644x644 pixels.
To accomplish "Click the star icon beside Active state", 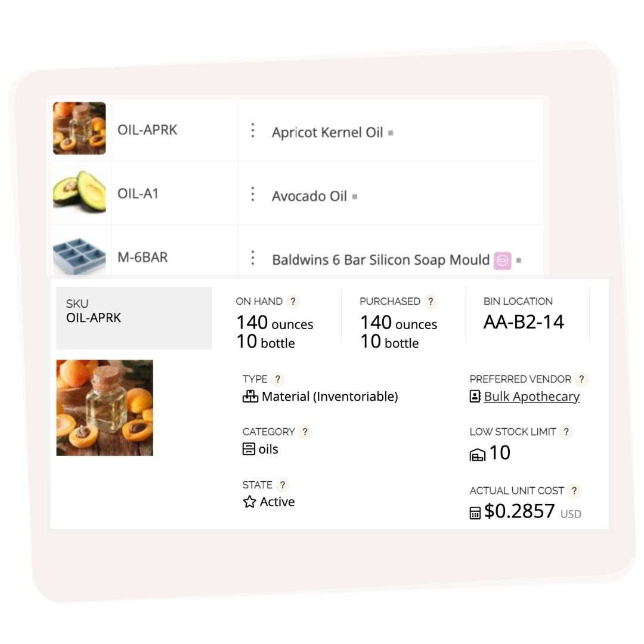I will click(249, 501).
